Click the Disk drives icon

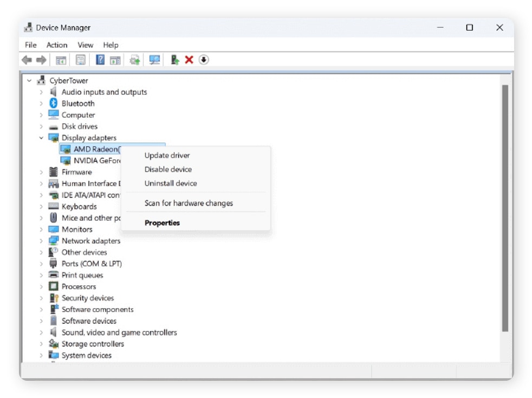[x=53, y=127]
